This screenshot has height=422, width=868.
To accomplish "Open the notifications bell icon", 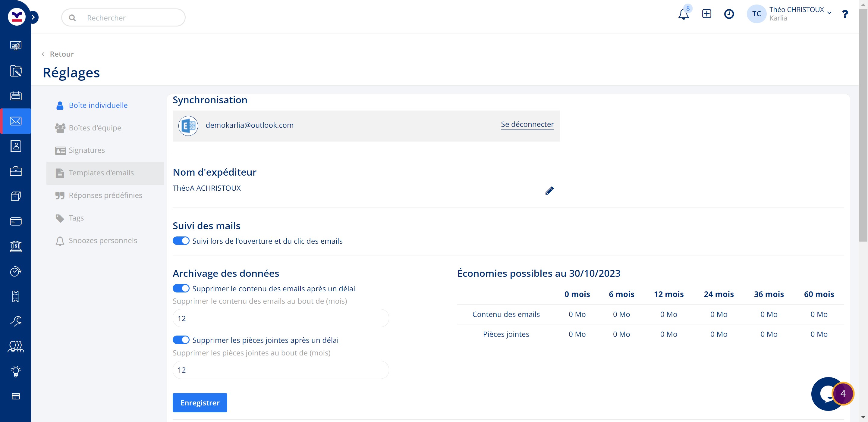I will pyautogui.click(x=683, y=14).
